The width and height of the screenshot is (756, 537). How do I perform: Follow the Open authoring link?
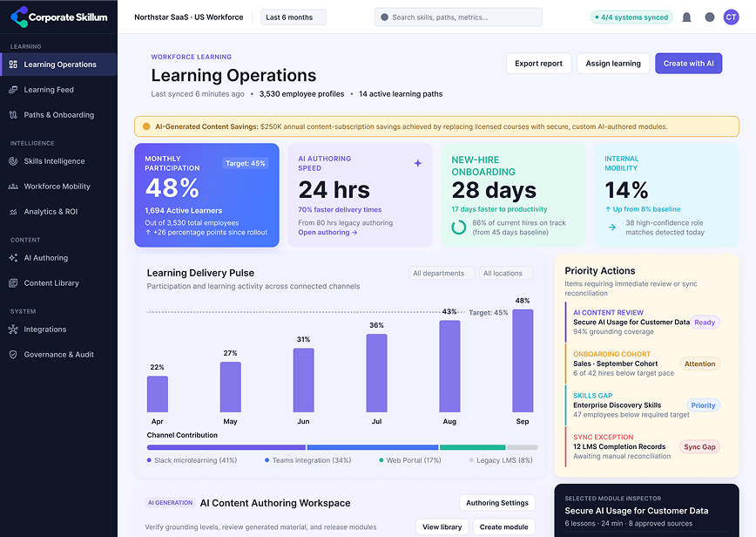[x=327, y=232]
